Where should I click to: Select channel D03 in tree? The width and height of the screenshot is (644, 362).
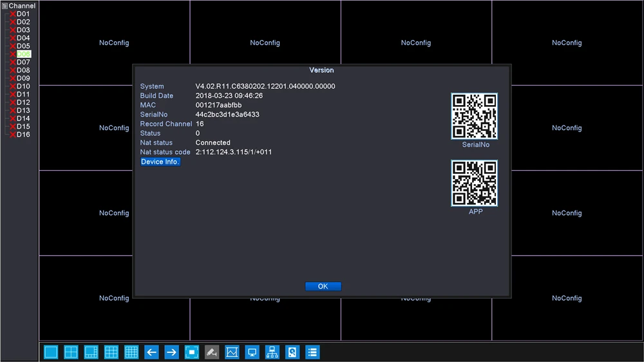[23, 30]
